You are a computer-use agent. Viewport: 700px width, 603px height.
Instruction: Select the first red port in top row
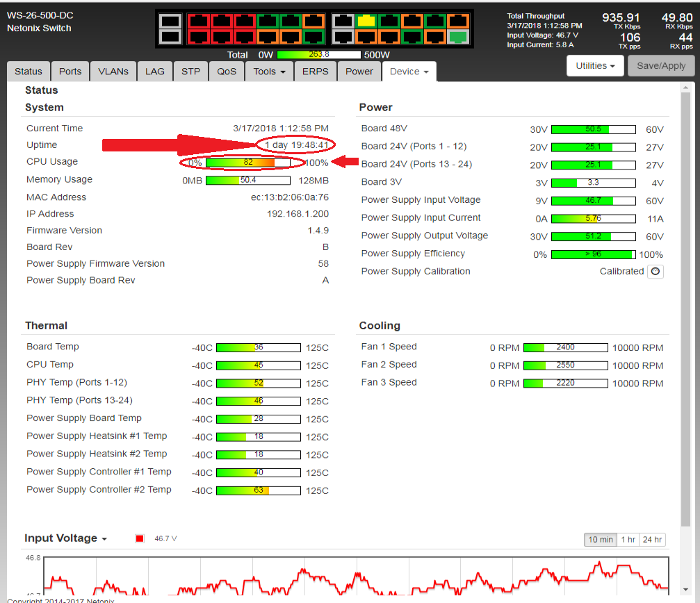[198, 21]
